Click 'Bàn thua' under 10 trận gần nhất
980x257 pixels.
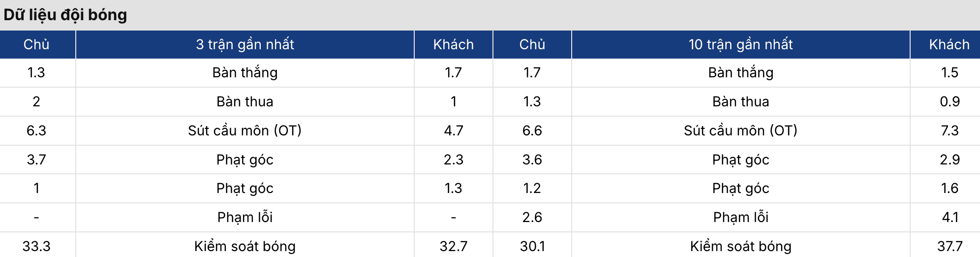(740, 101)
